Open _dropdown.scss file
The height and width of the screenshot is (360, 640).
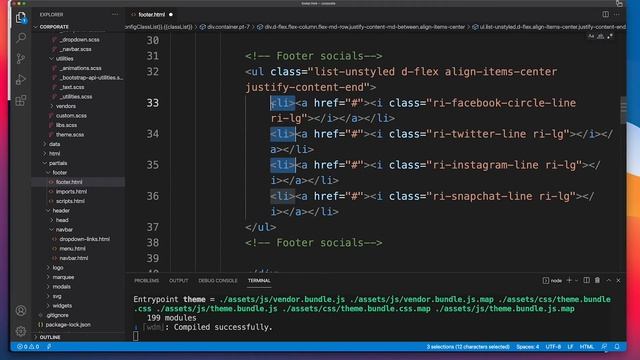click(x=79, y=40)
